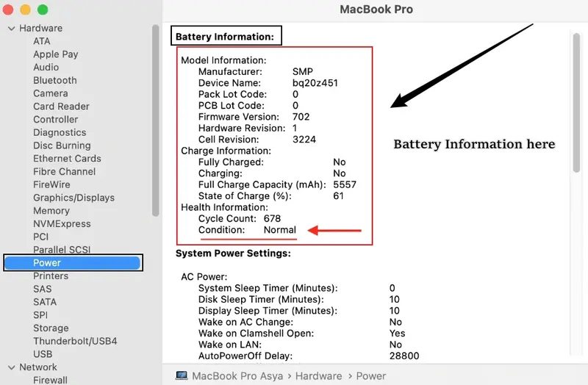Screen dimensions: 588x385
Task: Open Diagnostics sidebar item
Action: point(60,133)
